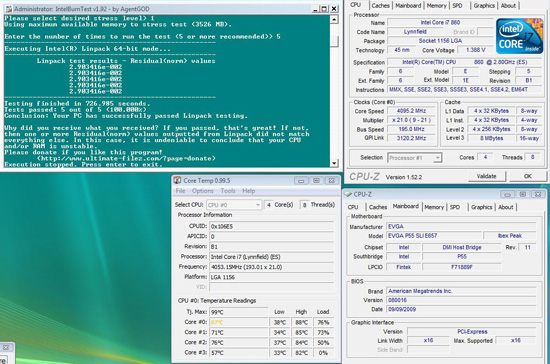Screen dimensions: 550x364
Task: Click Level 3 cache 8 MBytes value
Action: [x=491, y=138]
